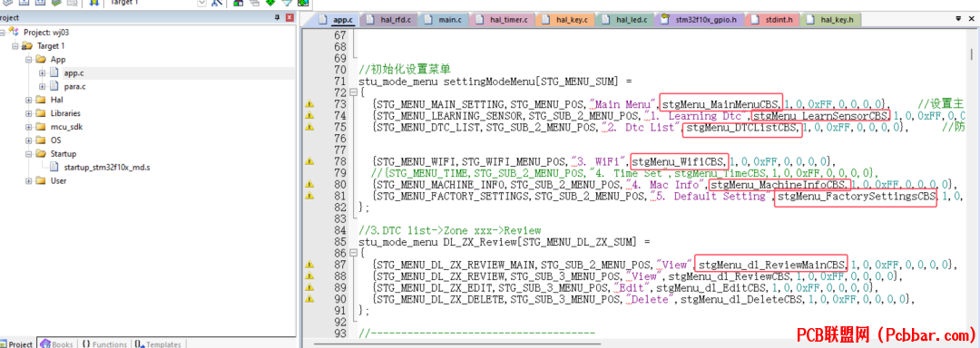Click the warning icon on line 75
980x348 pixels.
tap(309, 127)
